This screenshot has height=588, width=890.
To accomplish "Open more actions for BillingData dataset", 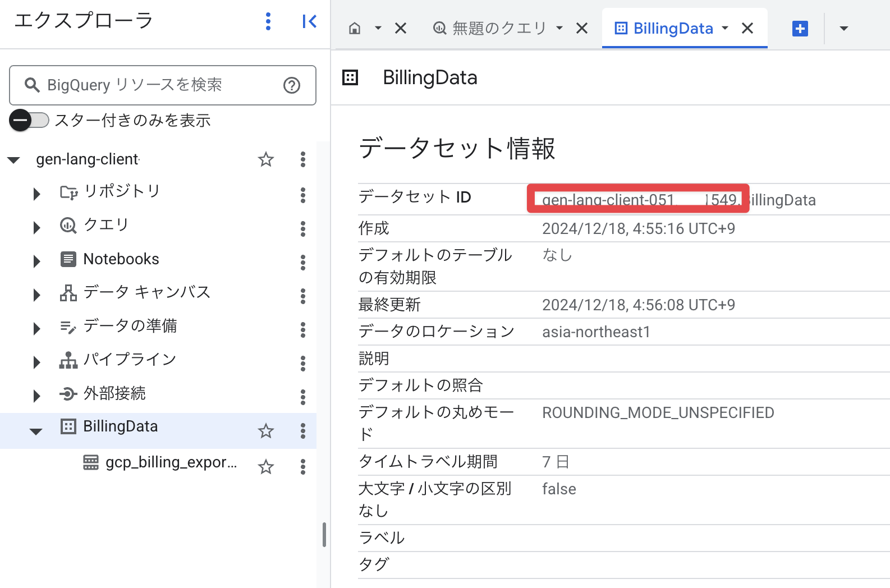I will coord(303,431).
